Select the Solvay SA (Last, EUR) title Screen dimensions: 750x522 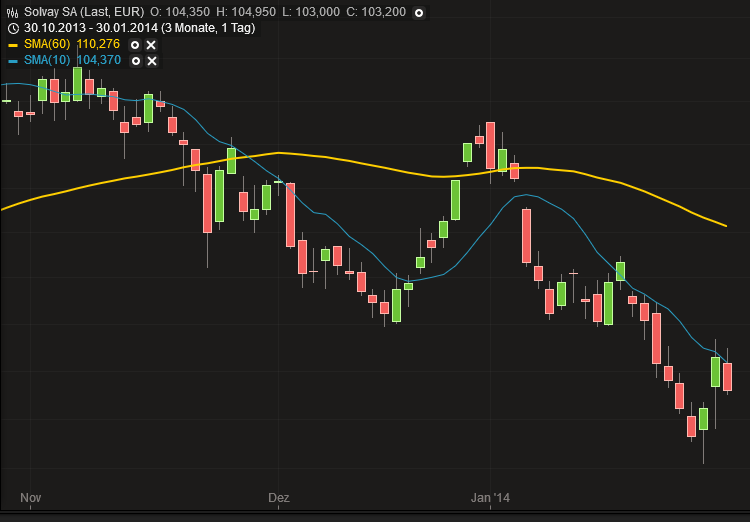84,12
